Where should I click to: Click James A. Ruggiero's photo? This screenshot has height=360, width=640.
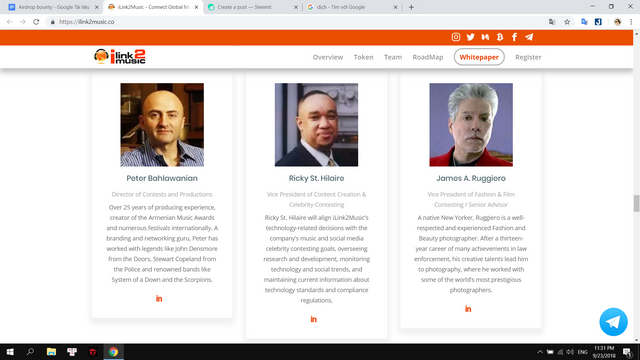click(471, 125)
